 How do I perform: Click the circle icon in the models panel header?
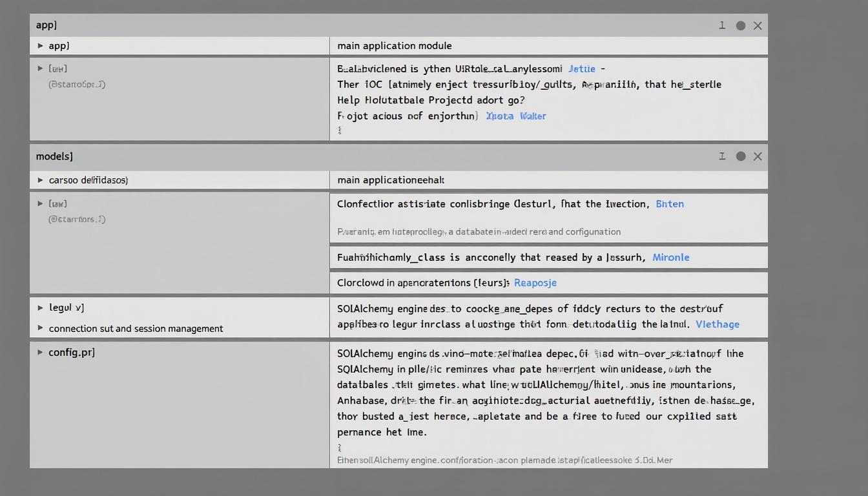click(x=741, y=156)
